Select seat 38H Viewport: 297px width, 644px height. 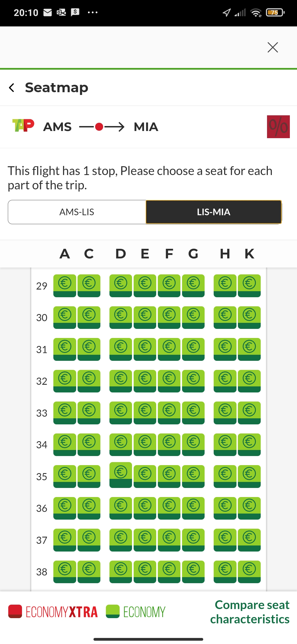(225, 572)
